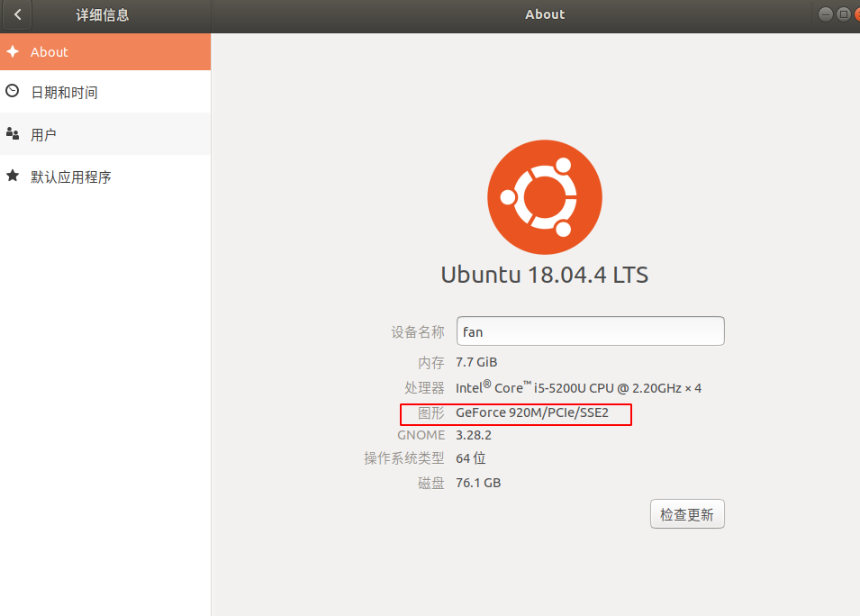Click the Ubuntu logo emblem
Image resolution: width=860 pixels, height=616 pixels.
click(544, 196)
